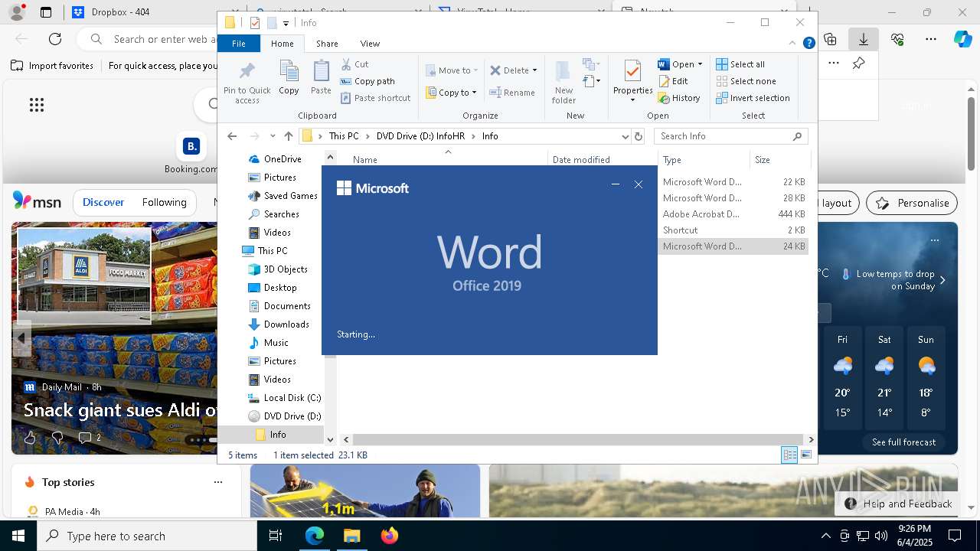Click Import favorites in Edge

click(x=52, y=66)
